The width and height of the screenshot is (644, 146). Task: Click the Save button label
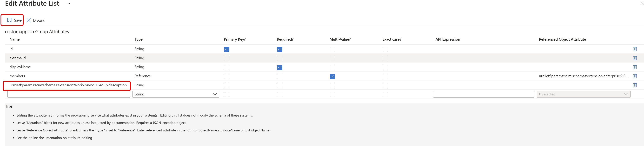18,20
